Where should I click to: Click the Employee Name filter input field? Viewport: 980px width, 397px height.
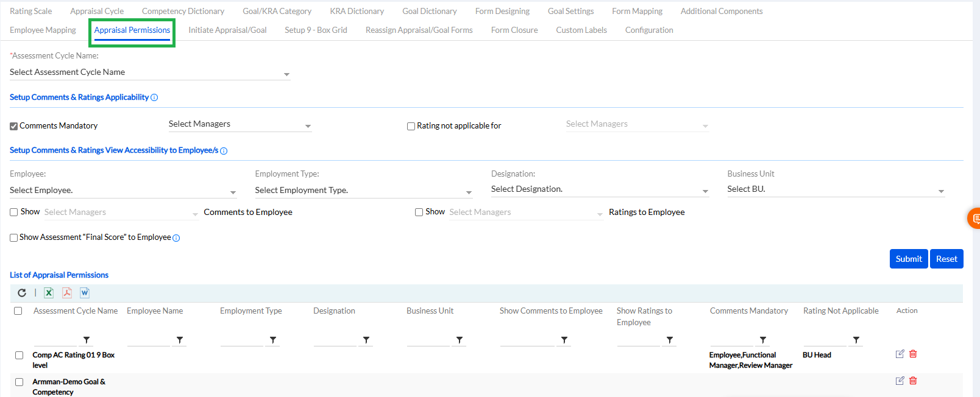[x=148, y=340]
